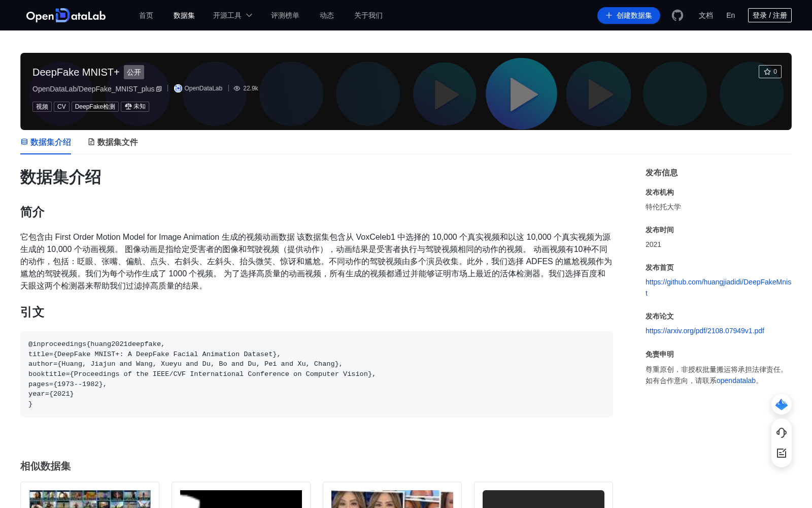
Task: Open the OpenDataLab logo home link
Action: point(66,16)
